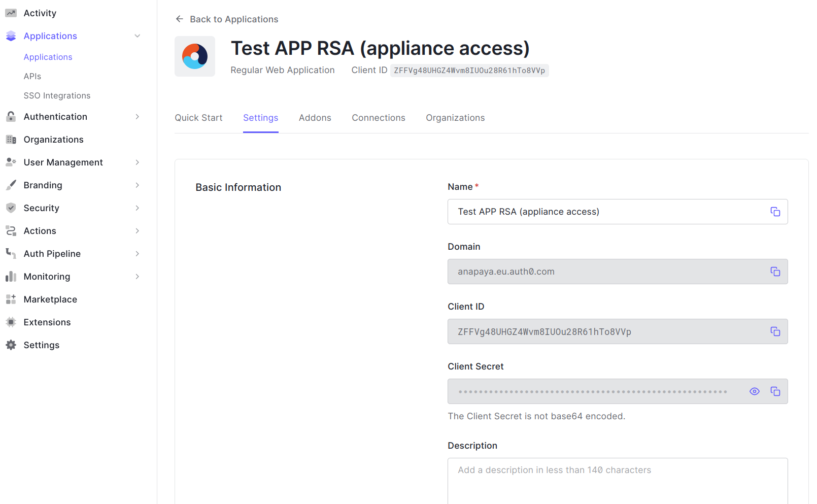Collapse the Applications sidebar section
Image resolution: width=817 pixels, height=504 pixels.
pyautogui.click(x=137, y=36)
